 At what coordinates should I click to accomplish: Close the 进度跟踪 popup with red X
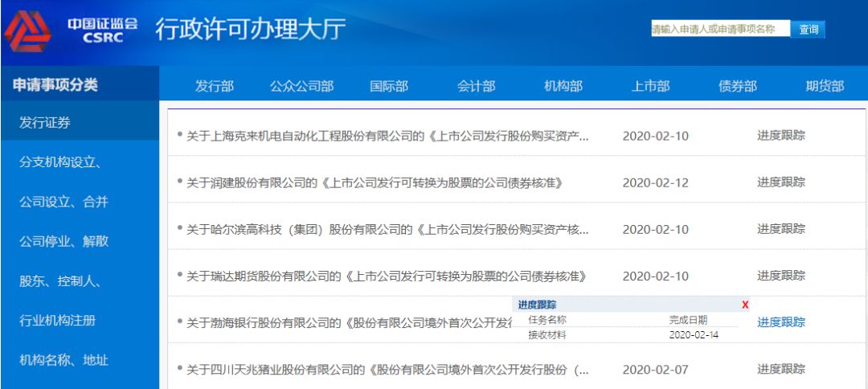click(x=745, y=305)
